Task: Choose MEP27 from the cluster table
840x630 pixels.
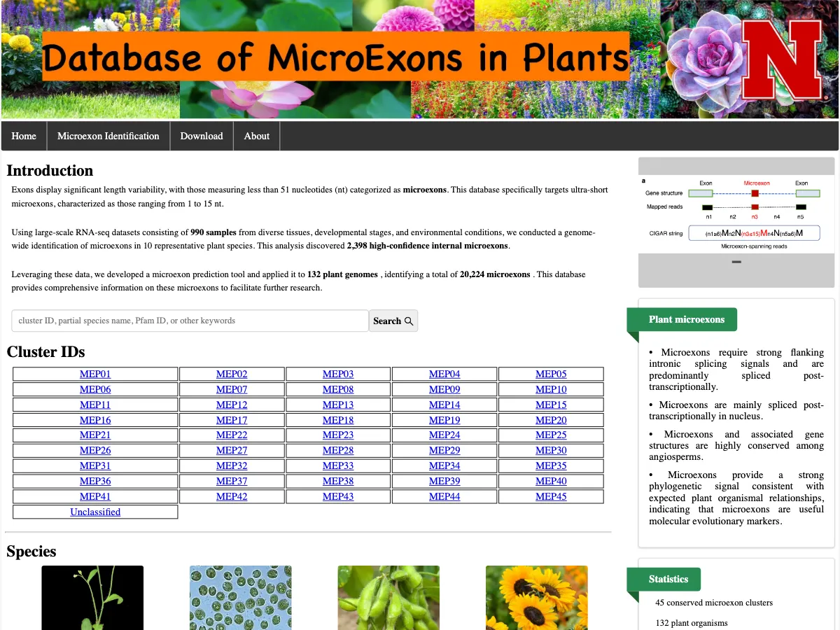Action: (x=232, y=450)
